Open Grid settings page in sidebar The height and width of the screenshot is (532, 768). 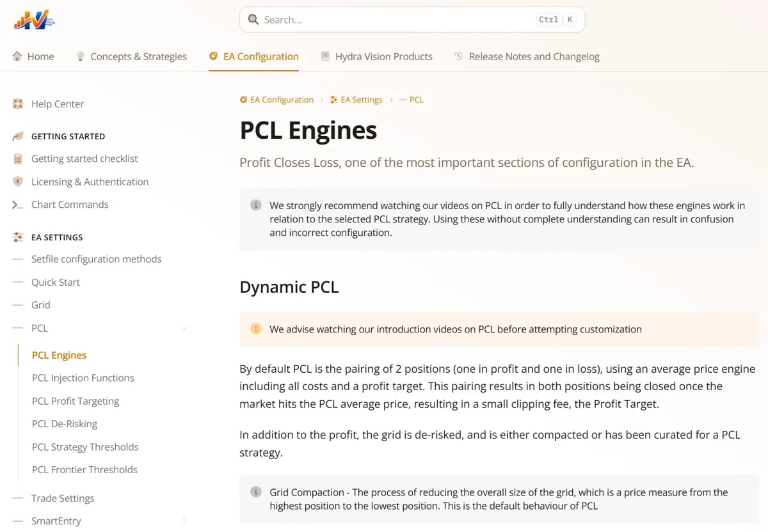pos(40,305)
